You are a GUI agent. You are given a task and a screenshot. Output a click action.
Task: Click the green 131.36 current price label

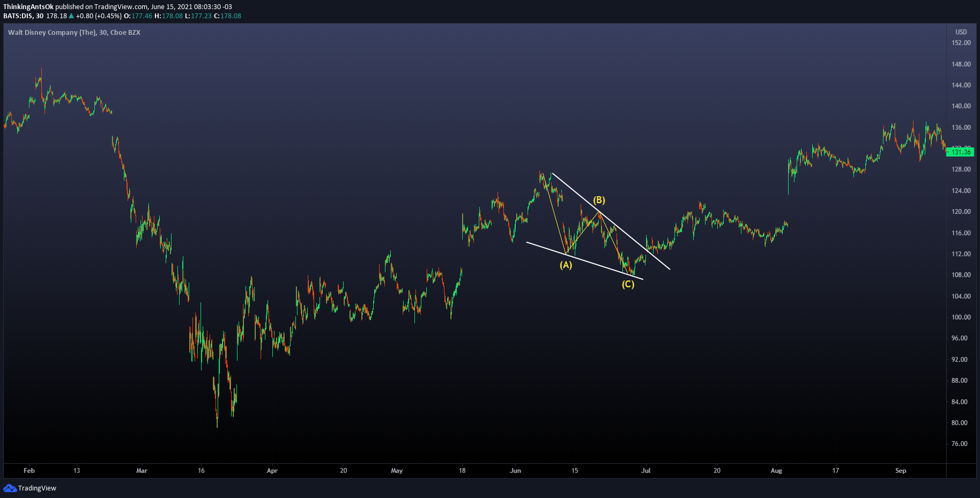coord(960,152)
